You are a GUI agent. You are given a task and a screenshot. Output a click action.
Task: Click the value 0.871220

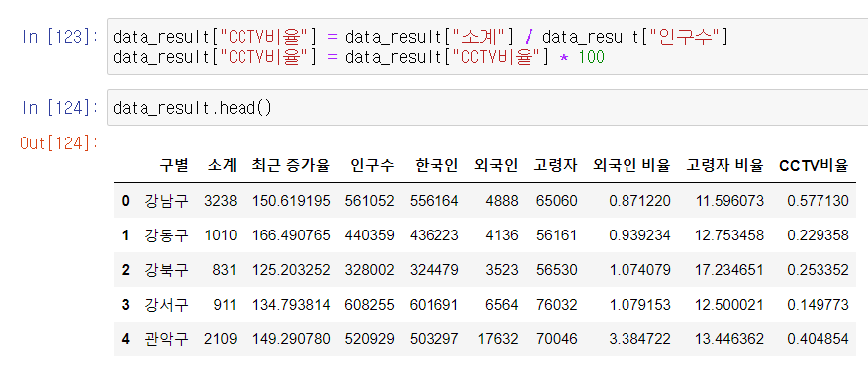[x=640, y=201]
